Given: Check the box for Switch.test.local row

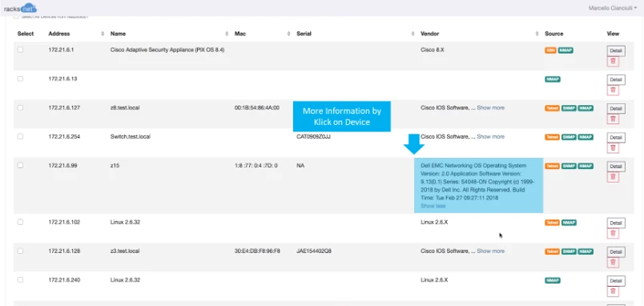Looking at the screenshot, I should pos(20,136).
